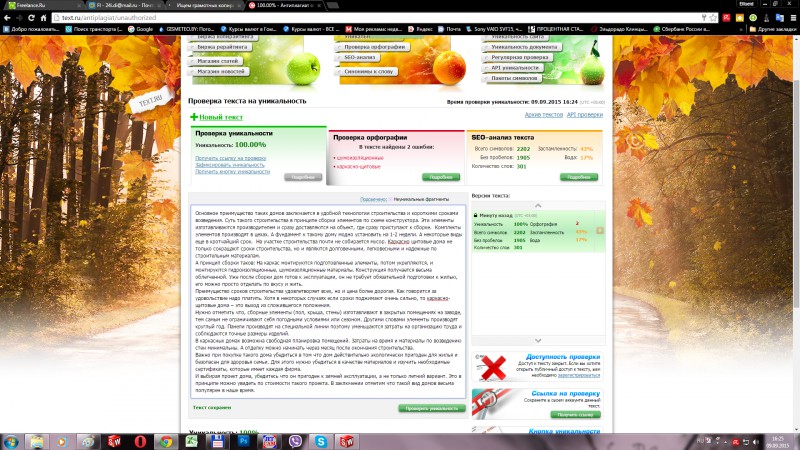Screen dimensions: 800x450
Task: Open Проверка орфографии menu item
Action: pyautogui.click(x=374, y=47)
